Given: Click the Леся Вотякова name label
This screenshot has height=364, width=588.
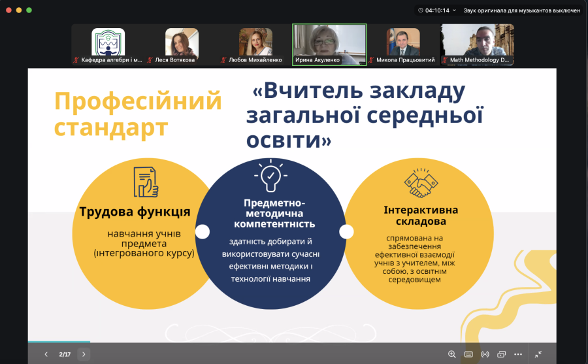Looking at the screenshot, I should [x=175, y=60].
